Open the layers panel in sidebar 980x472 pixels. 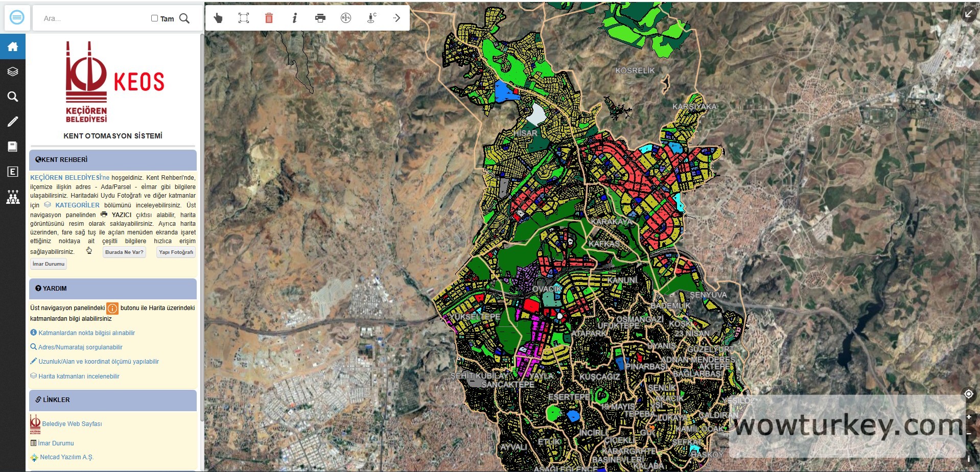pyautogui.click(x=13, y=72)
